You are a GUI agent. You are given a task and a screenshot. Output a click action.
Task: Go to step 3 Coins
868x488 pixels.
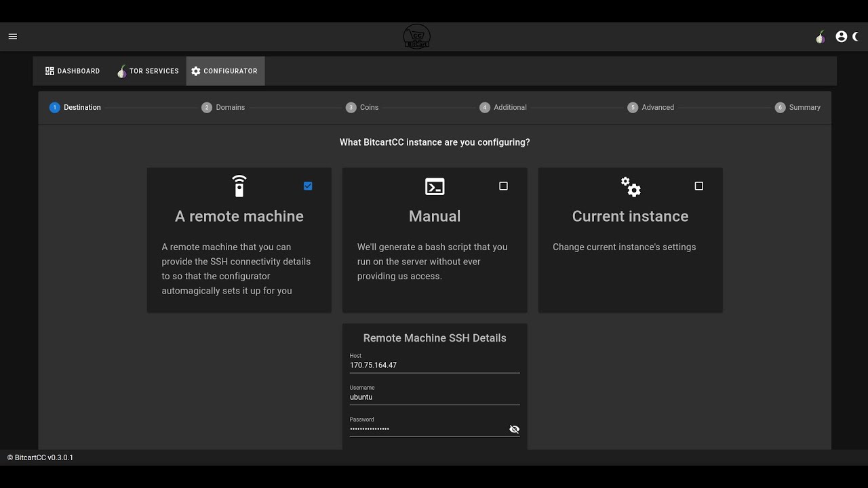[x=362, y=107]
